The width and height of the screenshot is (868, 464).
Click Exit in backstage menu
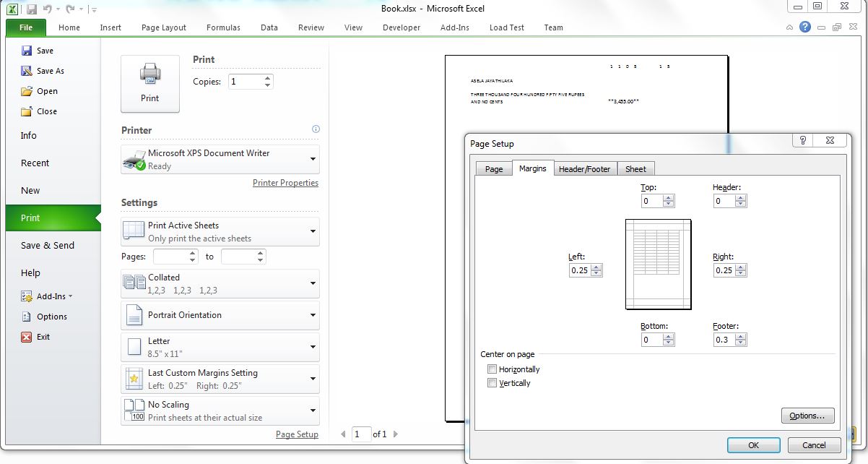tap(36, 337)
